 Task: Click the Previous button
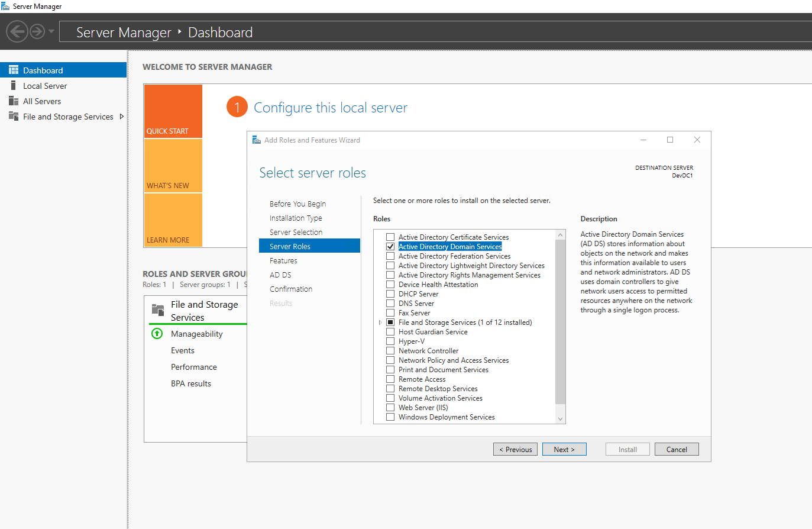tap(515, 449)
